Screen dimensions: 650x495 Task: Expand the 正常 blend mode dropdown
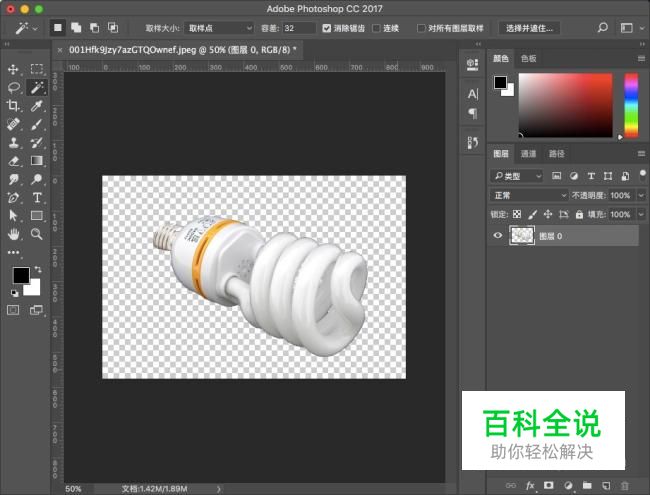click(530, 195)
